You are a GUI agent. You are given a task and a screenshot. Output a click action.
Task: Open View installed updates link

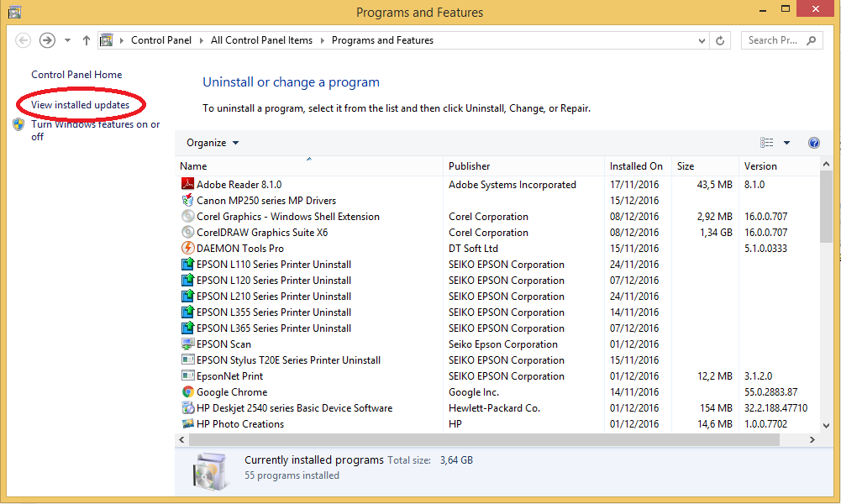80,104
